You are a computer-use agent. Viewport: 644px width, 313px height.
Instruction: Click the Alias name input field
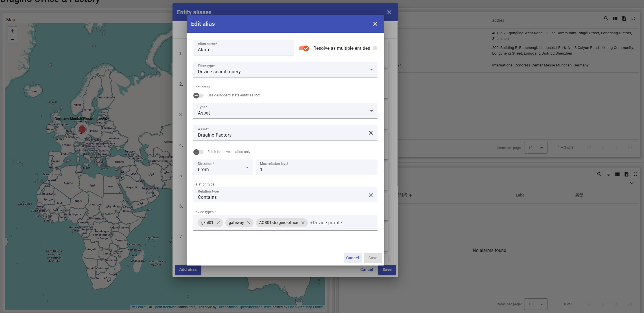pyautogui.click(x=243, y=49)
